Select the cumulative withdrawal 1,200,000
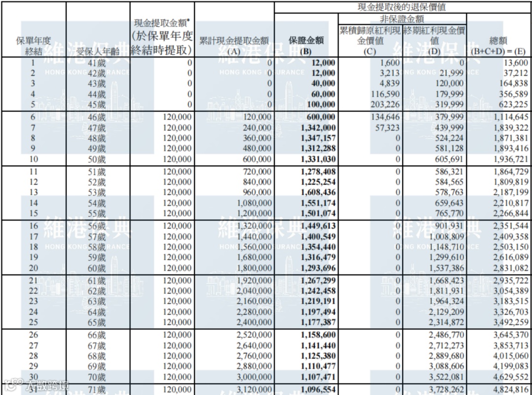The width and height of the screenshot is (532, 395). tap(254, 213)
